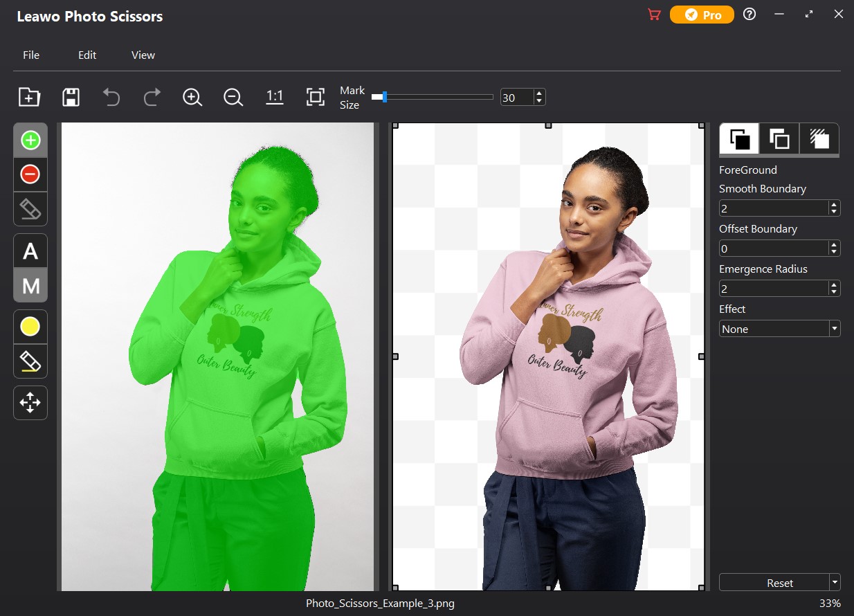Toggle the marker eraser tool
Image resolution: width=854 pixels, height=616 pixels.
click(30, 209)
